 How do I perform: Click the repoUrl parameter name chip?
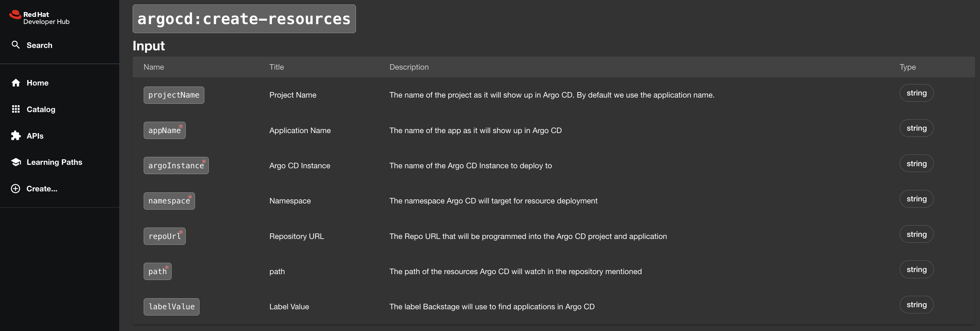164,236
